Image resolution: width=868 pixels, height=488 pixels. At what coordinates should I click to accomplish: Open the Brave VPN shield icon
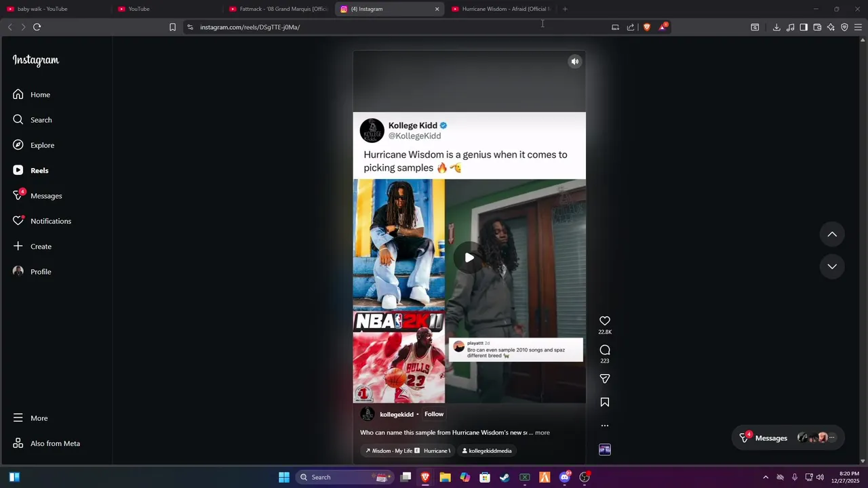844,27
